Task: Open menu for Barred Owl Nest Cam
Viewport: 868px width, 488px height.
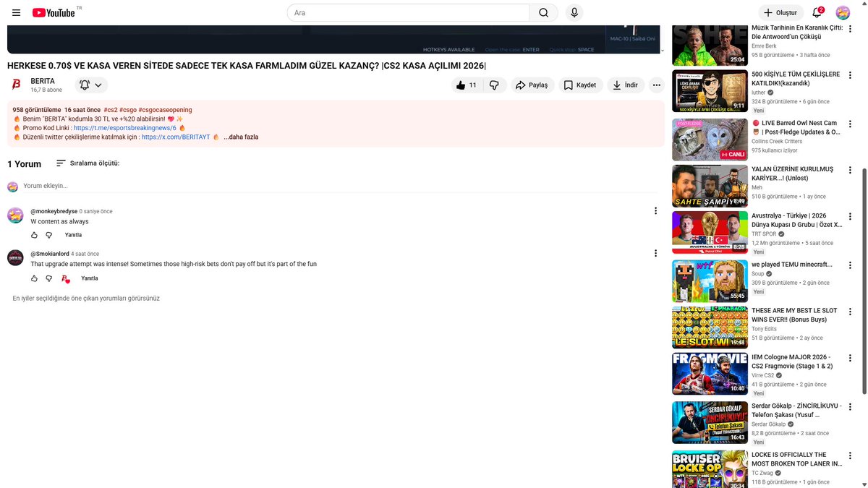Action: (849, 124)
